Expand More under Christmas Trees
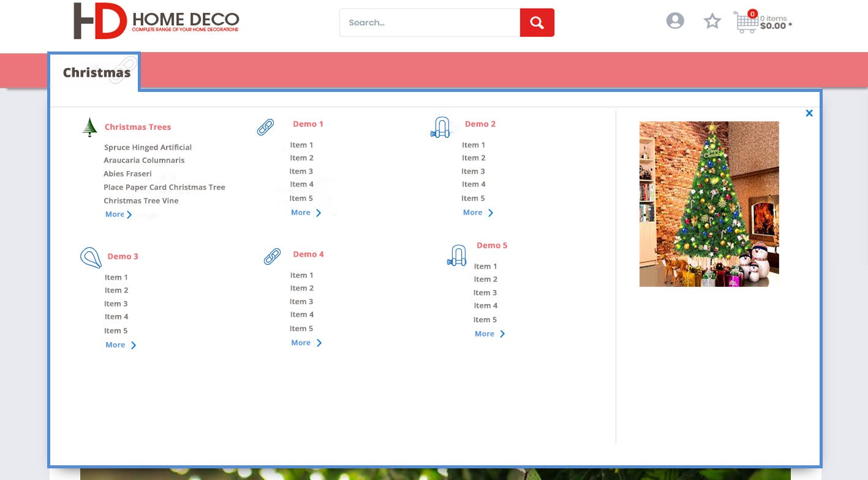The width and height of the screenshot is (868, 480). click(119, 215)
